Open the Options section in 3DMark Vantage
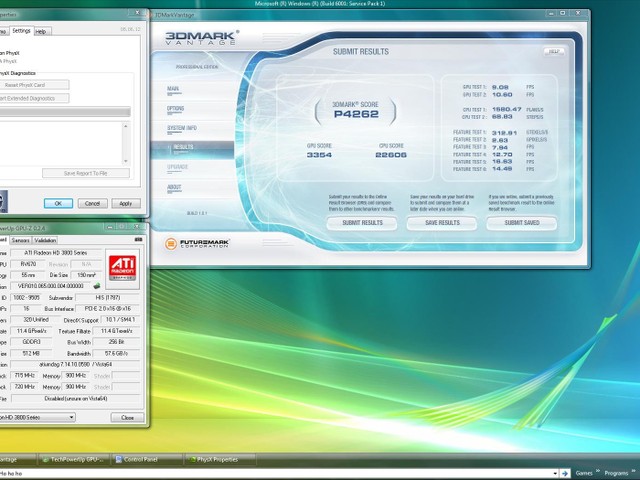This screenshot has width=640, height=480. click(x=176, y=109)
